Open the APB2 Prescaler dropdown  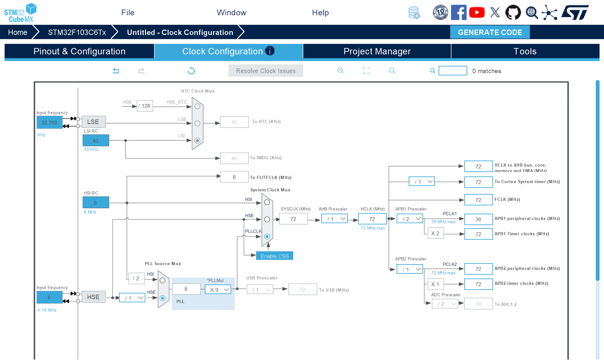pyautogui.click(x=410, y=269)
